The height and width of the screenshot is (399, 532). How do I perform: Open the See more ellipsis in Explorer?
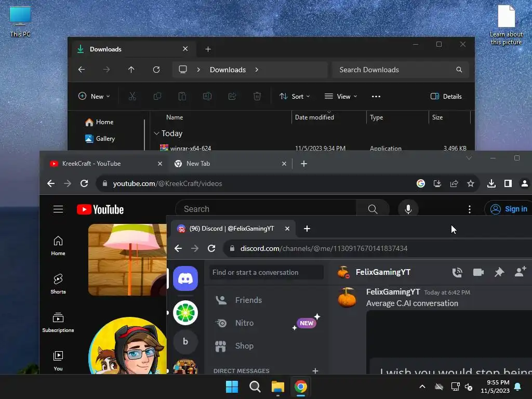376,96
